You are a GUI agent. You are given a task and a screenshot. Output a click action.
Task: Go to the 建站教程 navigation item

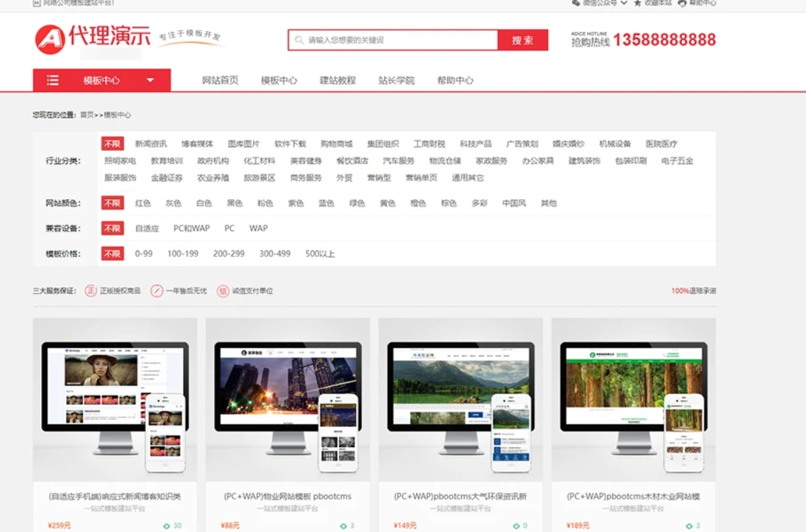click(337, 81)
